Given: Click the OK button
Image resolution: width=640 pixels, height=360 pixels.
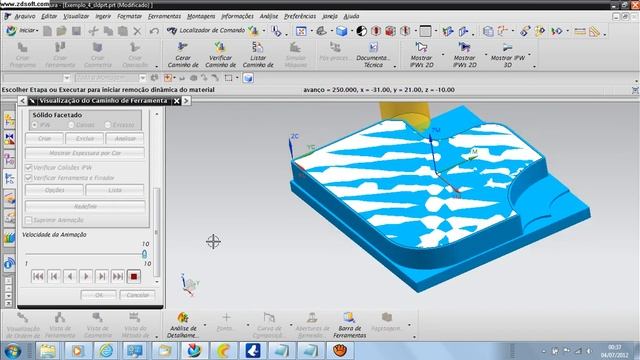Looking at the screenshot, I should coord(98,295).
